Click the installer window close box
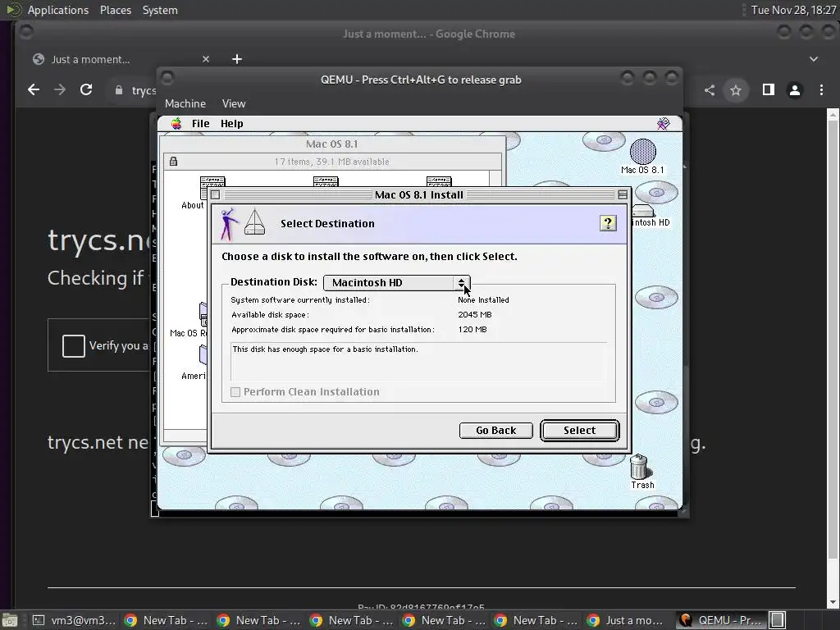Image resolution: width=840 pixels, height=630 pixels. [x=216, y=194]
